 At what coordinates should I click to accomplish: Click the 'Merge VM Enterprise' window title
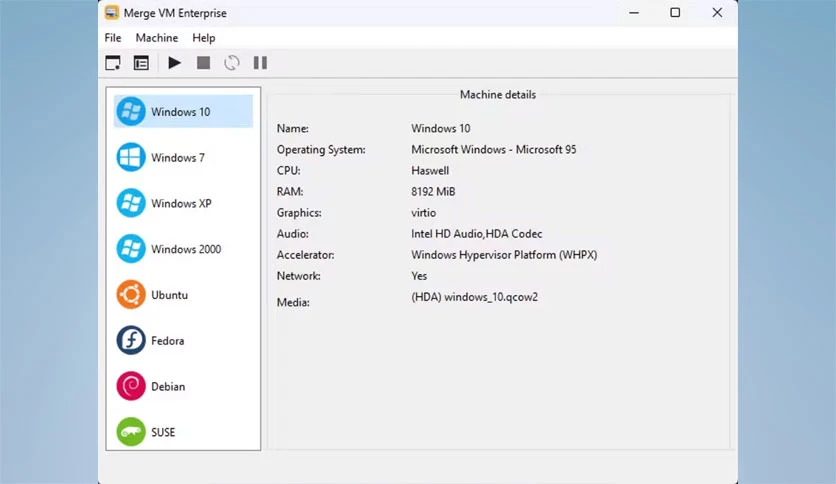(175, 13)
